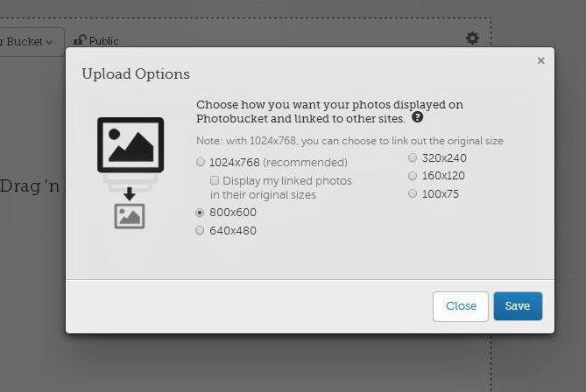Expand the Bucket dropdown chevron
The width and height of the screenshot is (586, 392).
pyautogui.click(x=49, y=42)
